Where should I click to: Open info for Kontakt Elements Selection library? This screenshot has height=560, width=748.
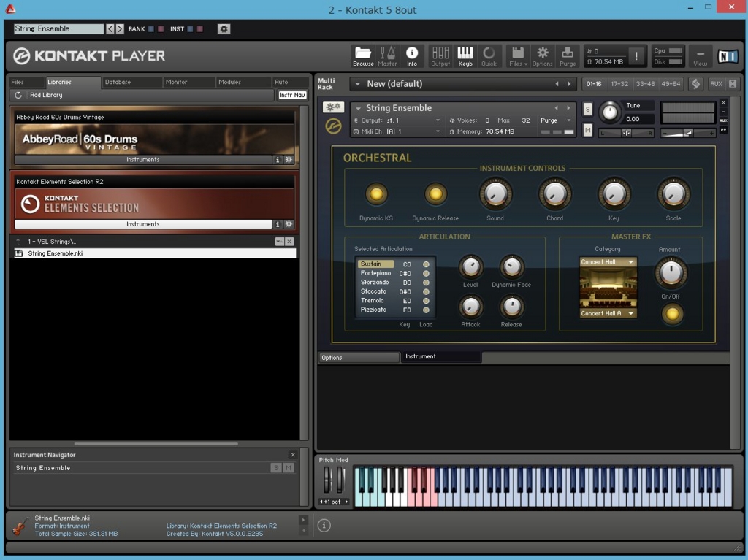tap(278, 224)
